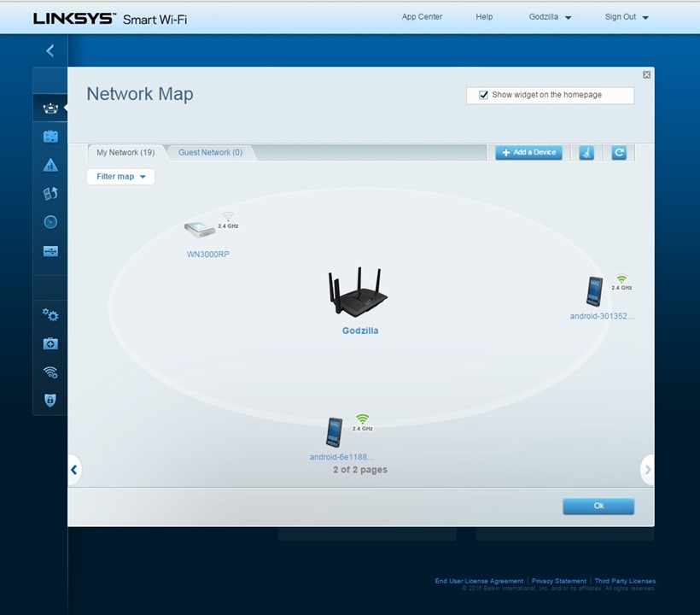The width and height of the screenshot is (700, 615).
Task: Go to next page of devices
Action: click(x=647, y=470)
